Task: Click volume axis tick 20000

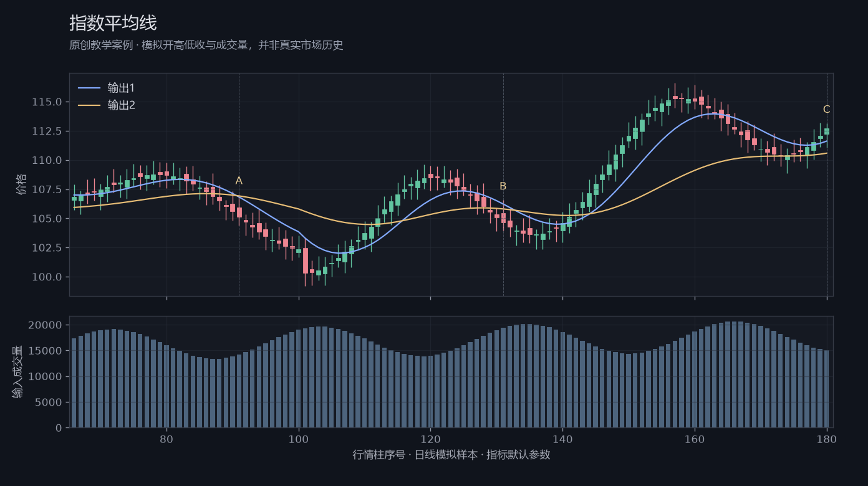Action: [46, 325]
